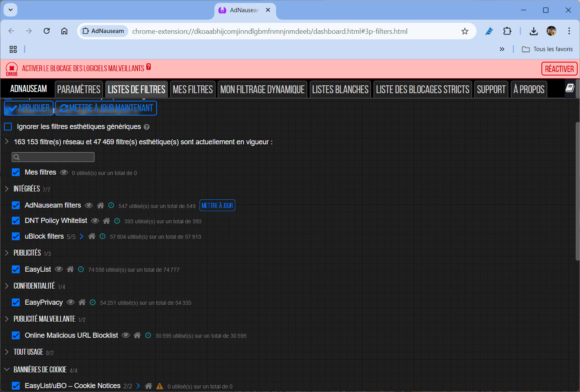Uncheck AdNauseam filters checkbox

pyautogui.click(x=16, y=205)
